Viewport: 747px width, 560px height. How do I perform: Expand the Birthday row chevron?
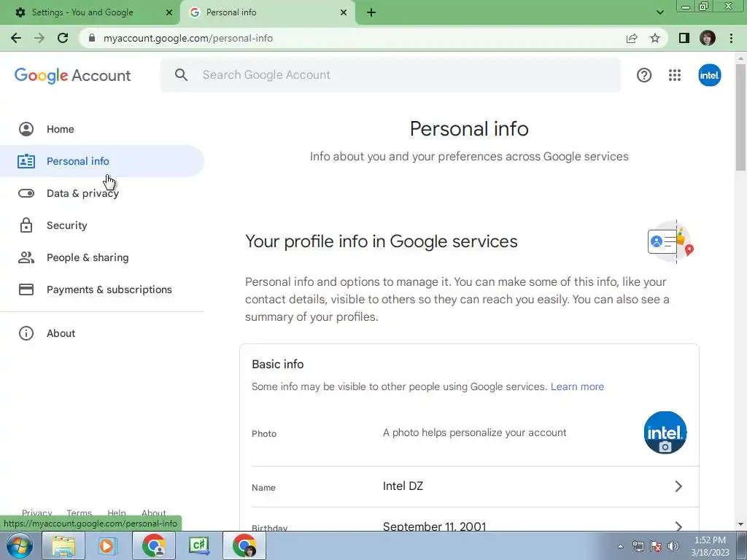click(x=678, y=526)
